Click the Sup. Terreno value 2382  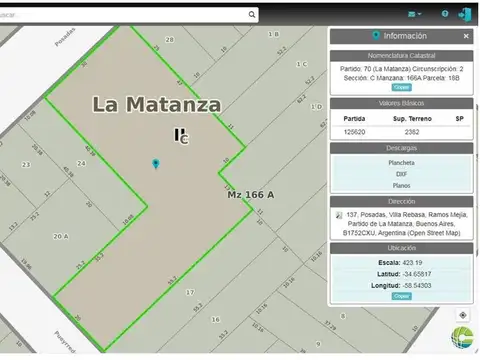412,132
